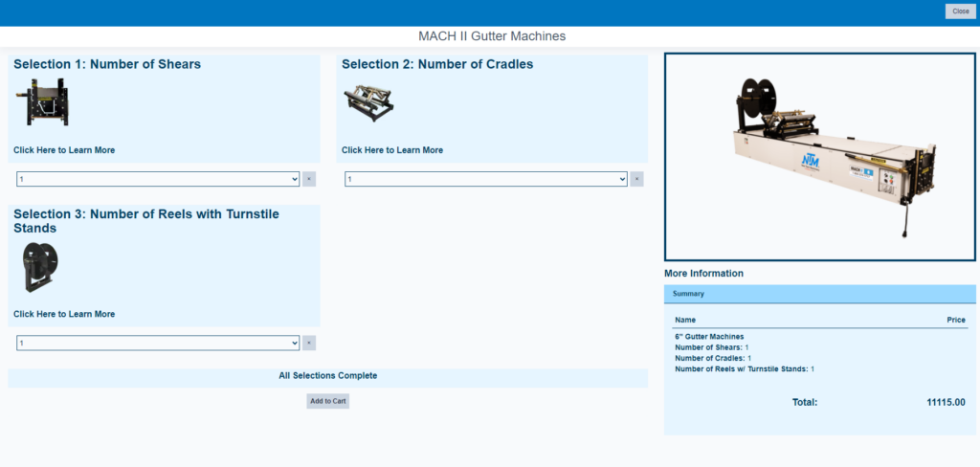Clear the Number of Cradles selection
Image resolution: width=980 pixels, height=467 pixels.
click(636, 179)
